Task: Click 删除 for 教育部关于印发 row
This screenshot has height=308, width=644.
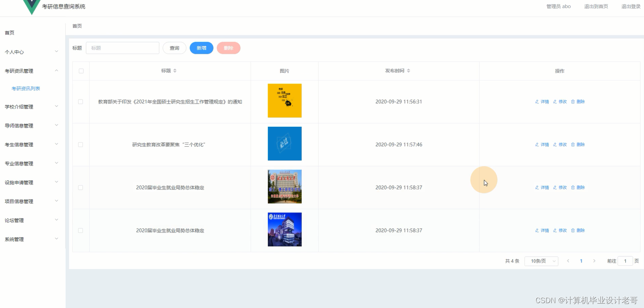Action: coord(578,102)
